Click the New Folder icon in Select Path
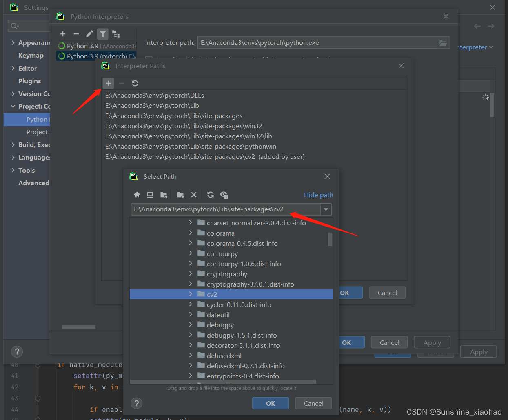This screenshot has height=420, width=508. 181,195
